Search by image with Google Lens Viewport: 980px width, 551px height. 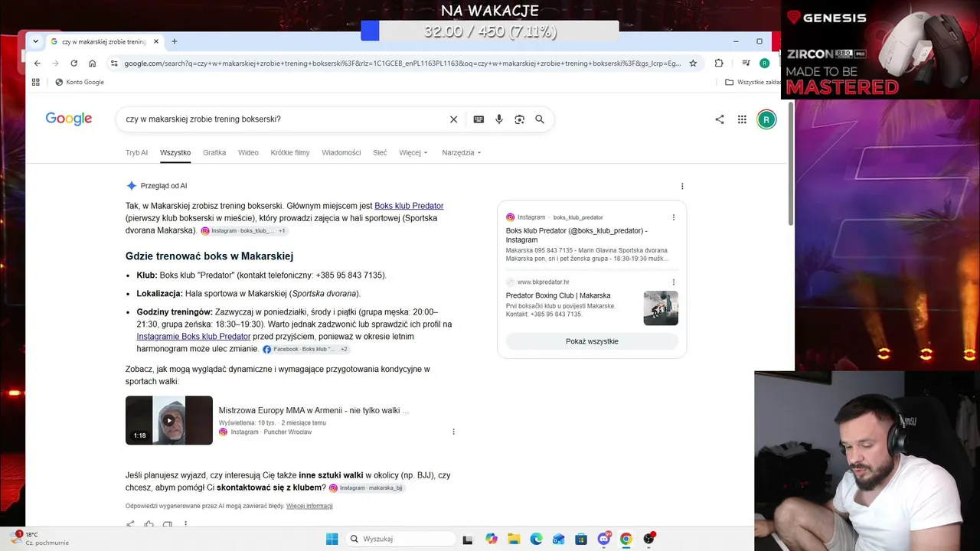coord(520,119)
